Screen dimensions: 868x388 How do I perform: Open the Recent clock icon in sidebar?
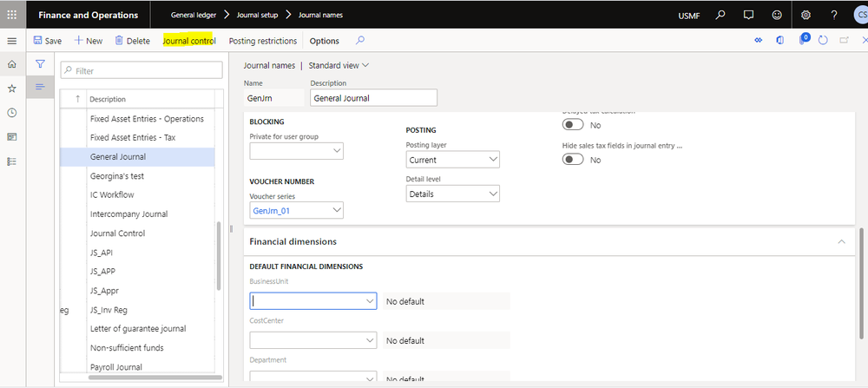(x=11, y=113)
